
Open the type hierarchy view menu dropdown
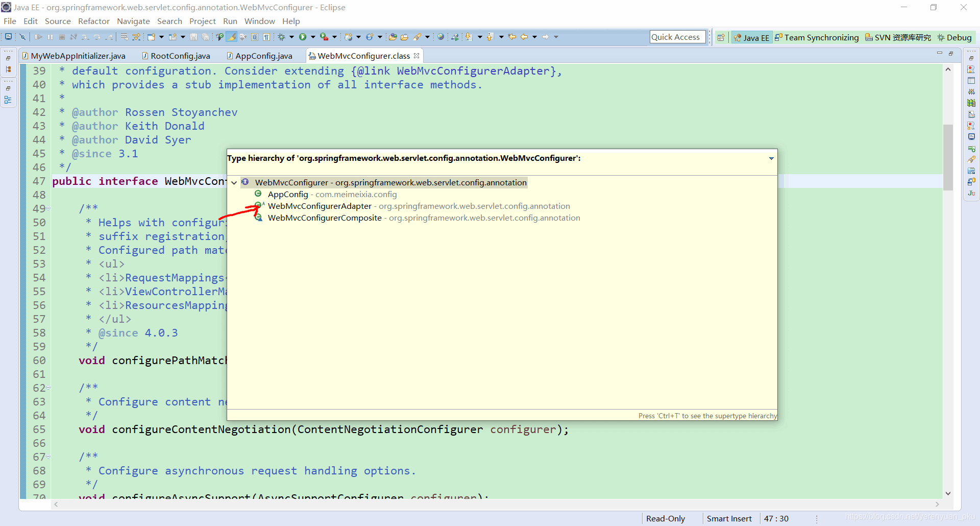(x=771, y=158)
